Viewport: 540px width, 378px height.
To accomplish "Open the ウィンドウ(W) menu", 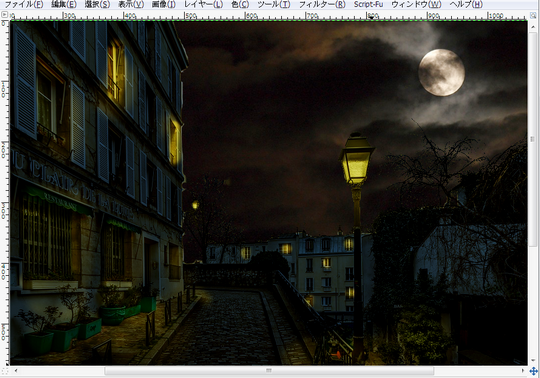I will point(416,4).
